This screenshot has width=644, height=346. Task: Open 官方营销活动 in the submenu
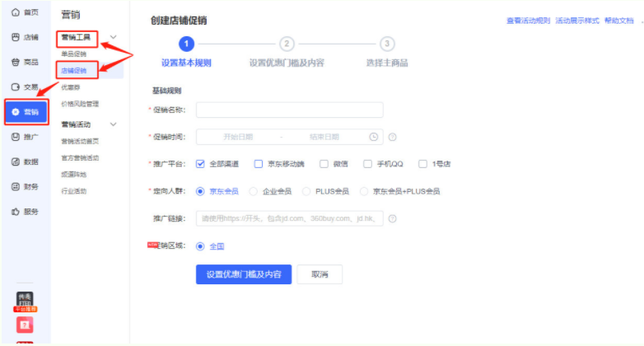80,158
